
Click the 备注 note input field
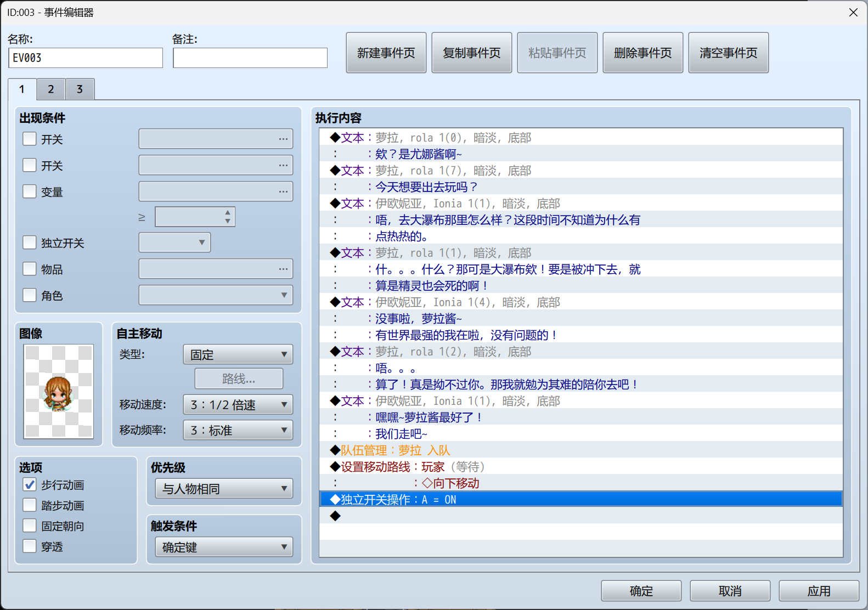click(x=250, y=58)
